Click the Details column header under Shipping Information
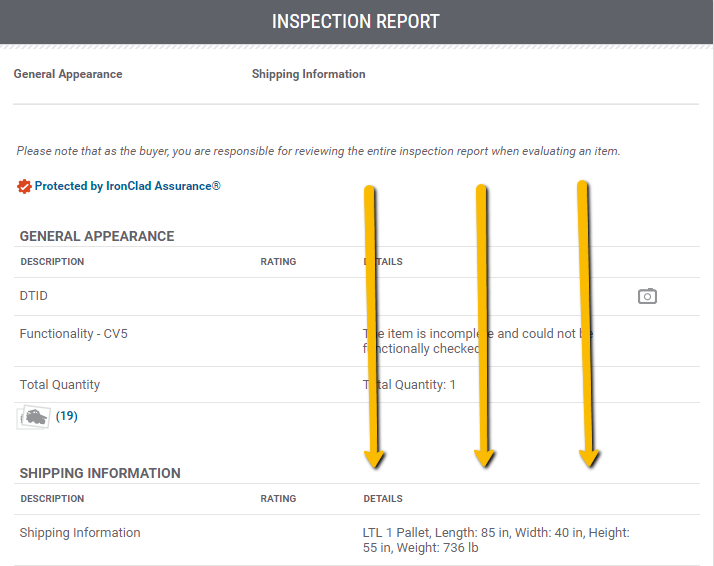The height and width of the screenshot is (566, 714). (x=383, y=499)
